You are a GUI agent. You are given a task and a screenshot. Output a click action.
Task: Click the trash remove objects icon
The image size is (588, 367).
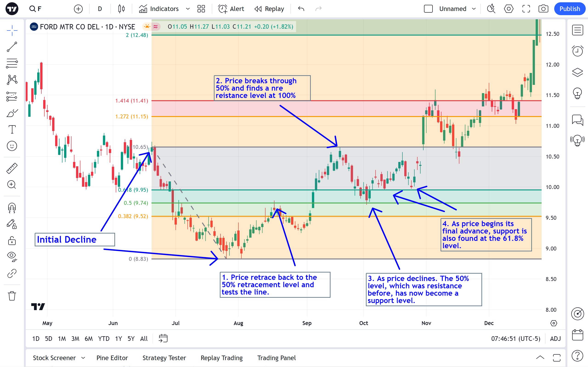(x=12, y=296)
